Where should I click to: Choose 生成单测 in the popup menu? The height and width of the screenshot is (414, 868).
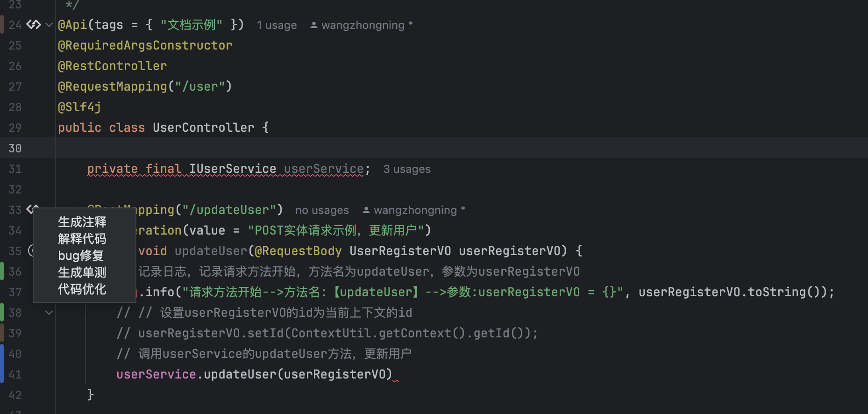[x=82, y=272]
